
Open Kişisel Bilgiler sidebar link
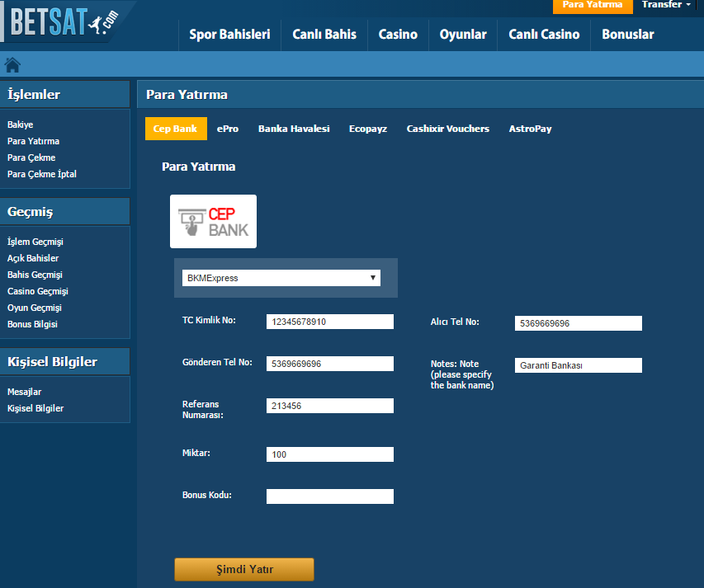[35, 408]
